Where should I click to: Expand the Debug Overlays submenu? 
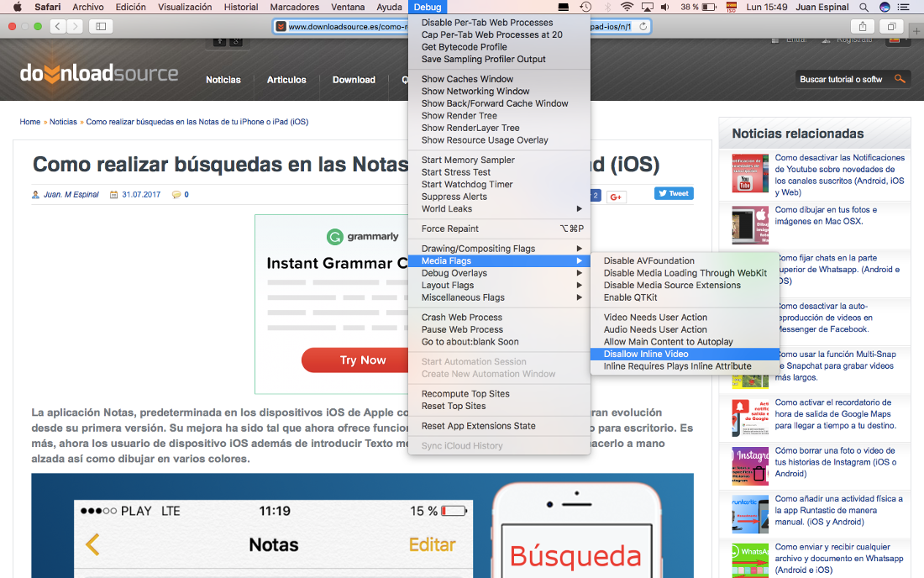click(x=499, y=273)
